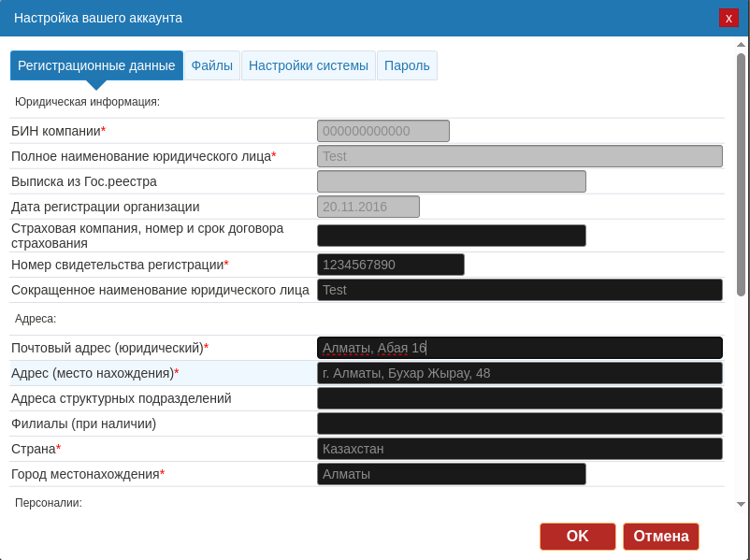This screenshot has height=560, width=750.
Task: Click the Город местонахождения field
Action: (x=451, y=474)
